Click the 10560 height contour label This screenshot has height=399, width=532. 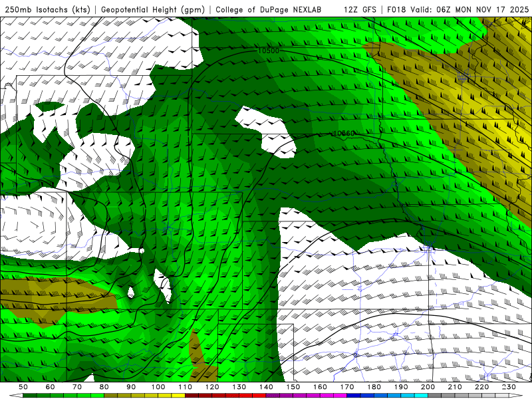point(344,134)
